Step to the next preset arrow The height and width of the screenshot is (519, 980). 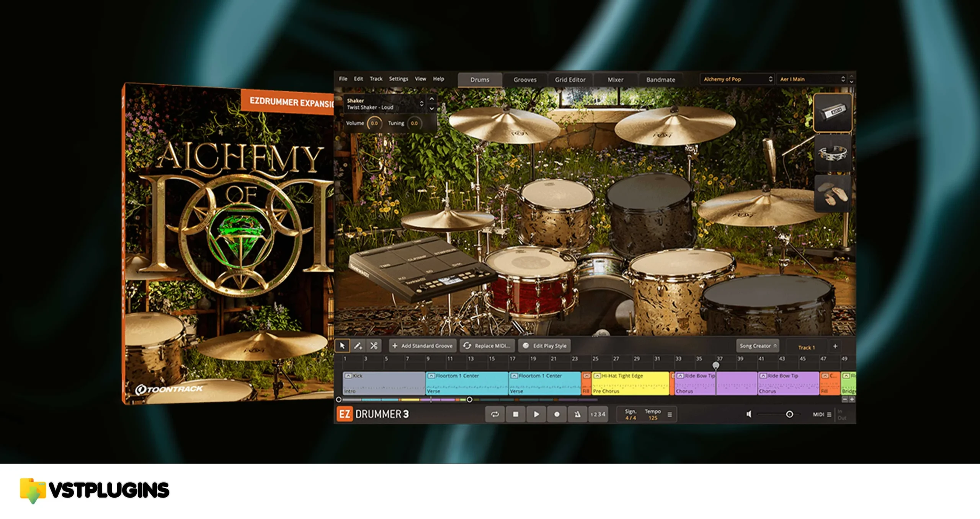pyautogui.click(x=851, y=82)
